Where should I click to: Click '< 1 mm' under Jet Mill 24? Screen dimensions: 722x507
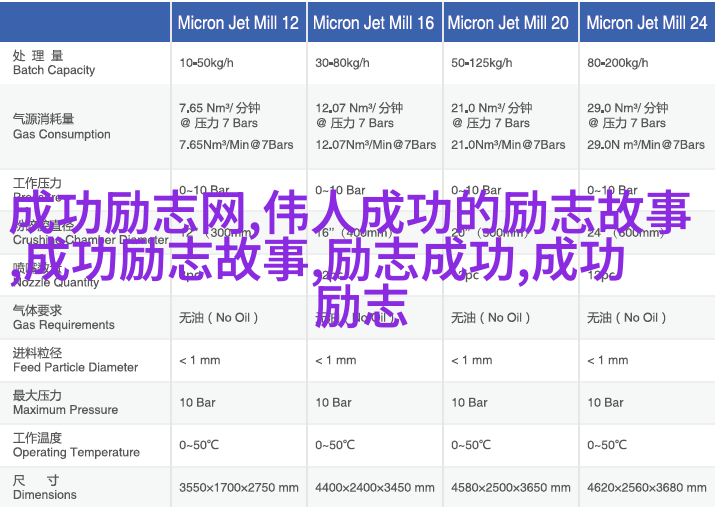coord(608,360)
